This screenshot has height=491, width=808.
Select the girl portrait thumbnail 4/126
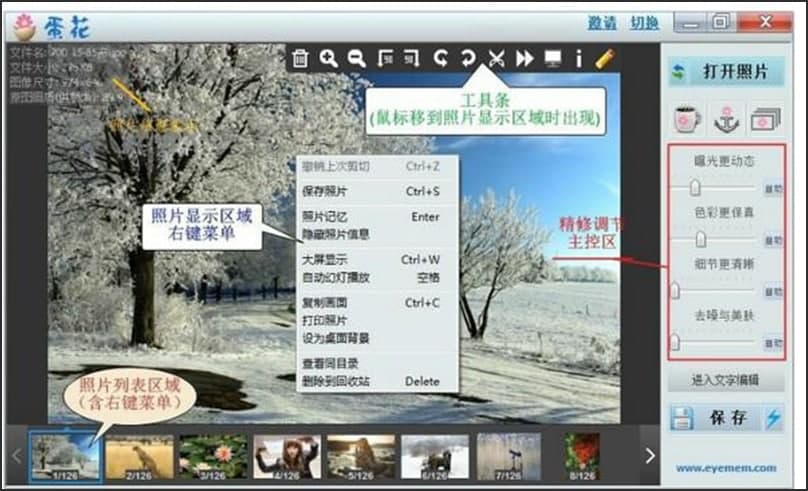point(287,456)
